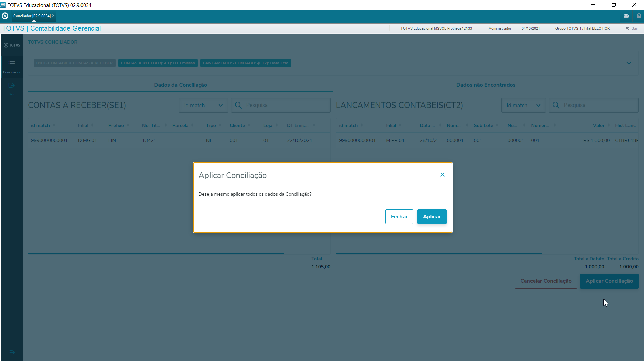Screen dimensions: 644x361
Task: Click date cell 22/10/2021
Action: (x=299, y=140)
